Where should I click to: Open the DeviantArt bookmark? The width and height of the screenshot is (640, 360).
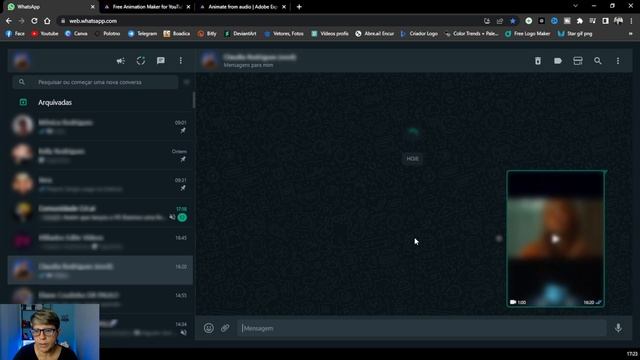[x=240, y=34]
